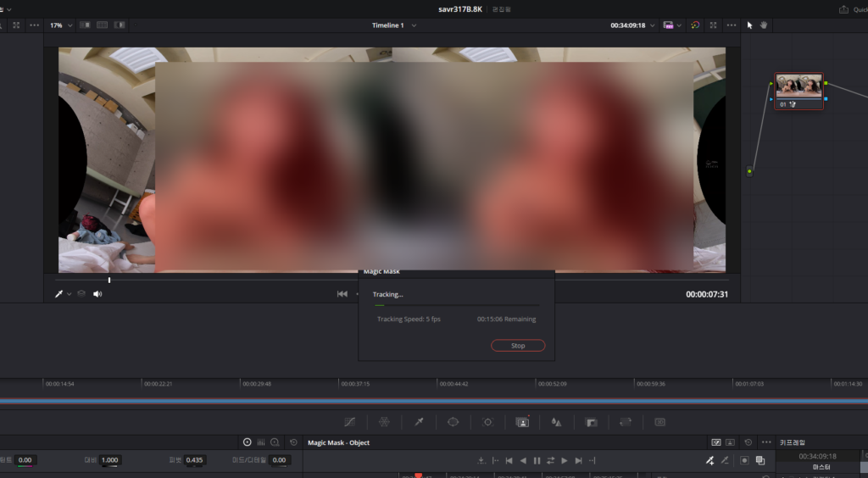Expand the viewer timecode dropdown
Viewport: 868px width, 478px height.
coord(652,25)
